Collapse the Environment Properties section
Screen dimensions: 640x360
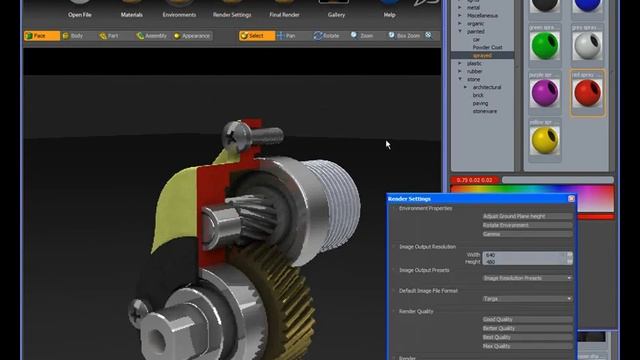pos(394,209)
